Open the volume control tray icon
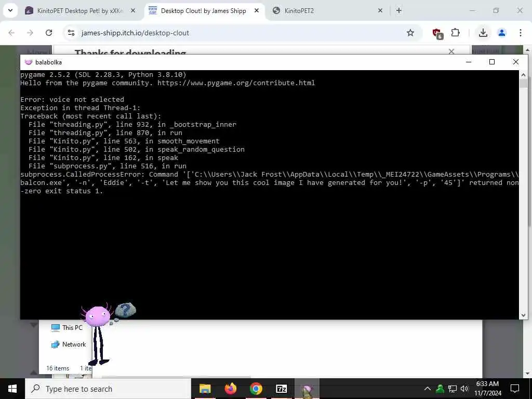Image resolution: width=532 pixels, height=399 pixels. pyautogui.click(x=464, y=389)
